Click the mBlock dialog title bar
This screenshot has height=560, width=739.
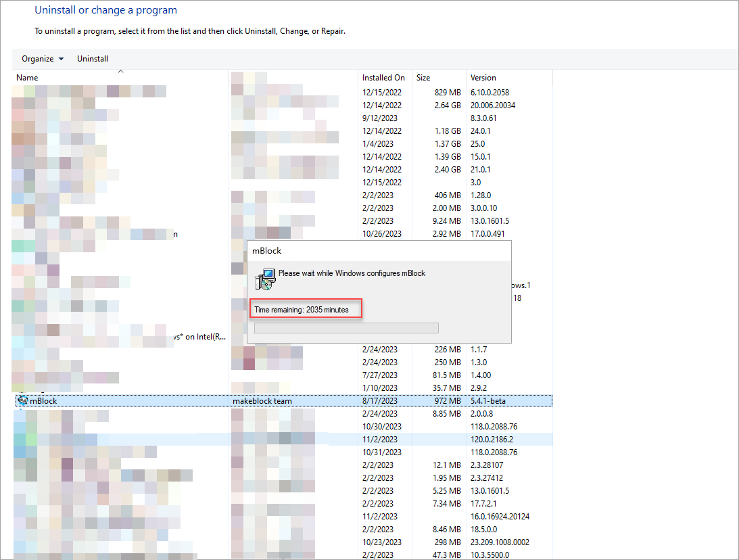click(x=379, y=250)
